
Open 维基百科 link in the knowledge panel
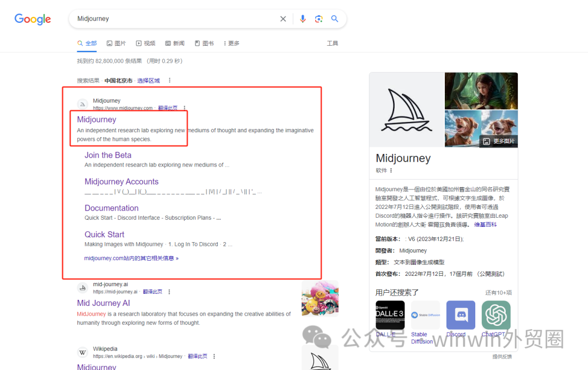coord(485,224)
